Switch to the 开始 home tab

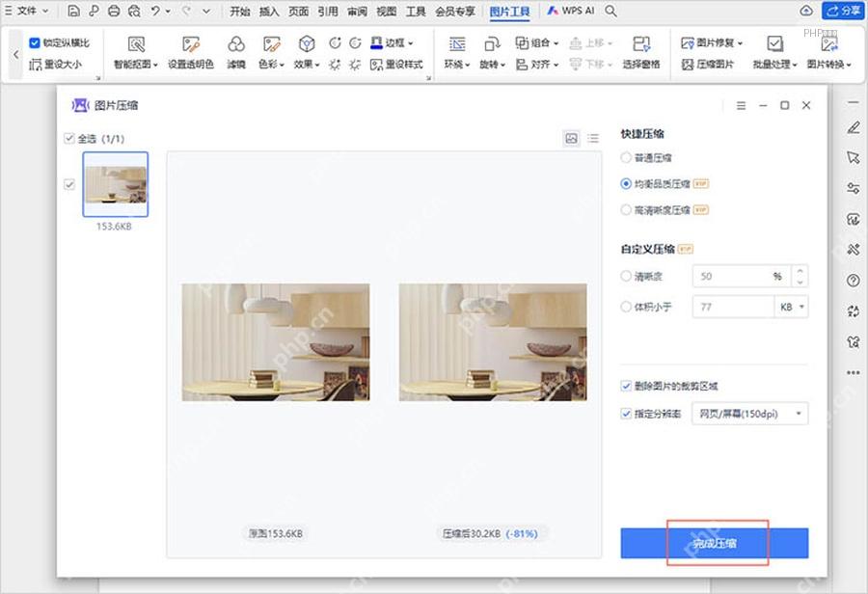coord(240,11)
